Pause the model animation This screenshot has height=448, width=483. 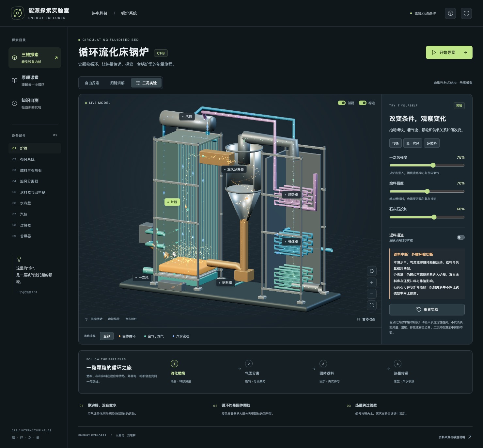[366, 319]
